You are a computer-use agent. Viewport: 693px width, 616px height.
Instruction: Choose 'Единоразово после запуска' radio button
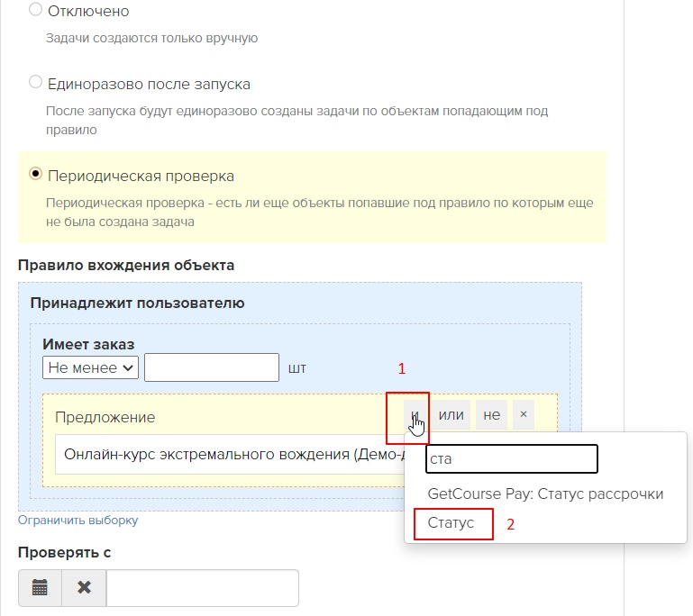point(36,83)
